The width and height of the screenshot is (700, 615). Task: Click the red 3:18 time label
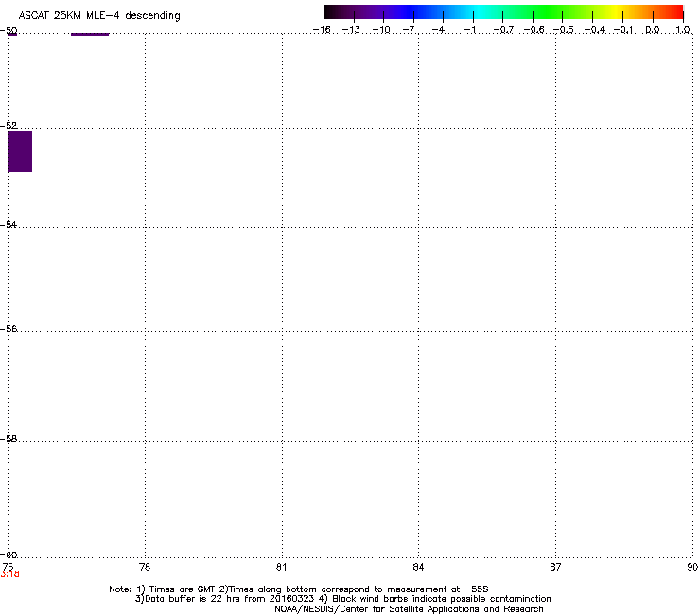pos(9,574)
